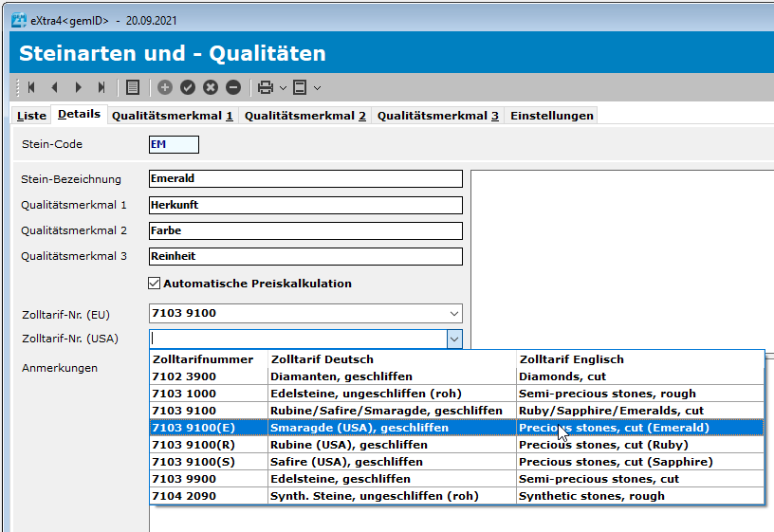The image size is (774, 532).
Task: Open the print options dropdown arrow
Action: [283, 88]
